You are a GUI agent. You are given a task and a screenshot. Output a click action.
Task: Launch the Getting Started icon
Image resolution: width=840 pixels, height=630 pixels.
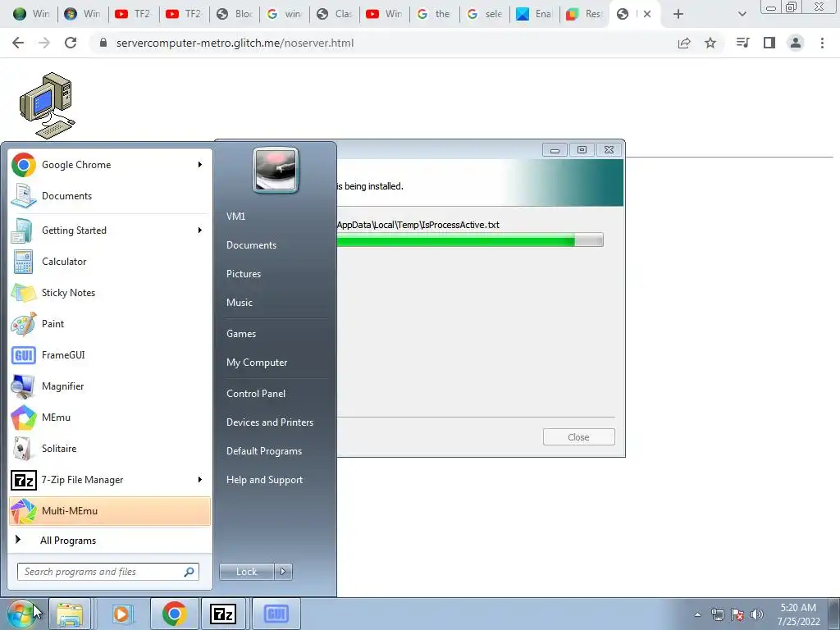pyautogui.click(x=24, y=231)
